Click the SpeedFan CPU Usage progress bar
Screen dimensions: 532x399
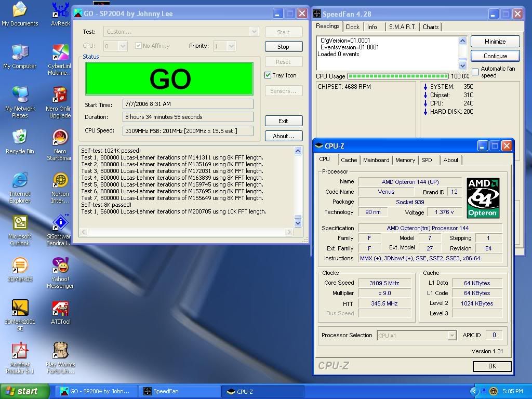(x=398, y=76)
